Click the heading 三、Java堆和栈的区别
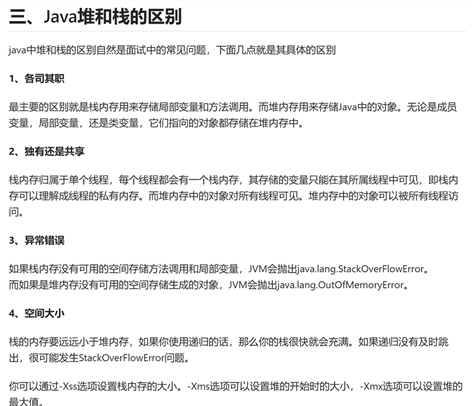The height and width of the screenshot is (406, 475). pos(95,16)
